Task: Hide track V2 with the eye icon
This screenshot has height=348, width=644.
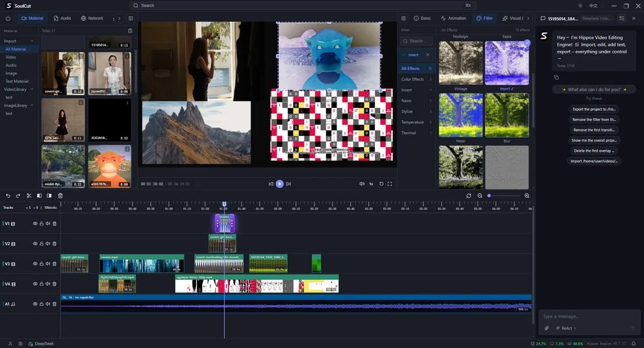Action: pos(35,243)
